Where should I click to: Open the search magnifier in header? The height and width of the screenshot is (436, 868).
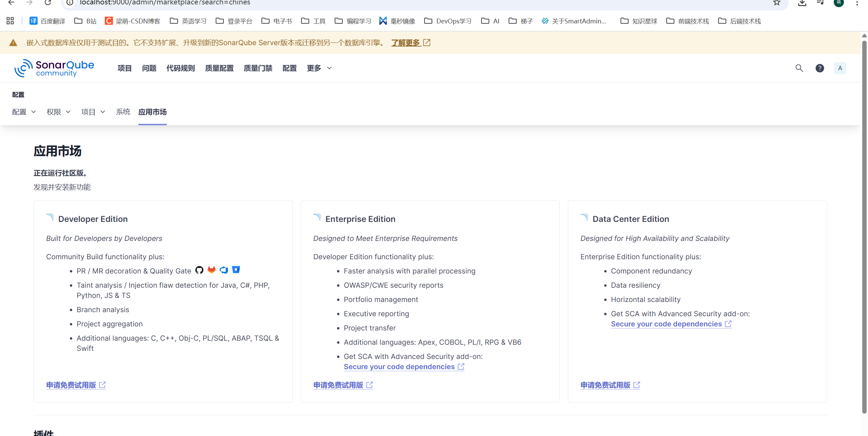[799, 68]
